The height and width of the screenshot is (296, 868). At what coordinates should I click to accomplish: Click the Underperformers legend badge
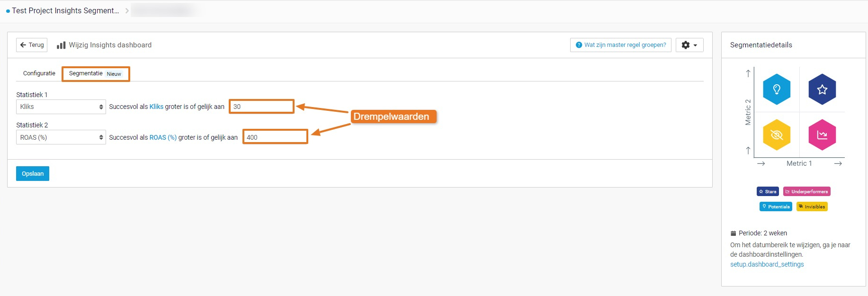coord(806,191)
